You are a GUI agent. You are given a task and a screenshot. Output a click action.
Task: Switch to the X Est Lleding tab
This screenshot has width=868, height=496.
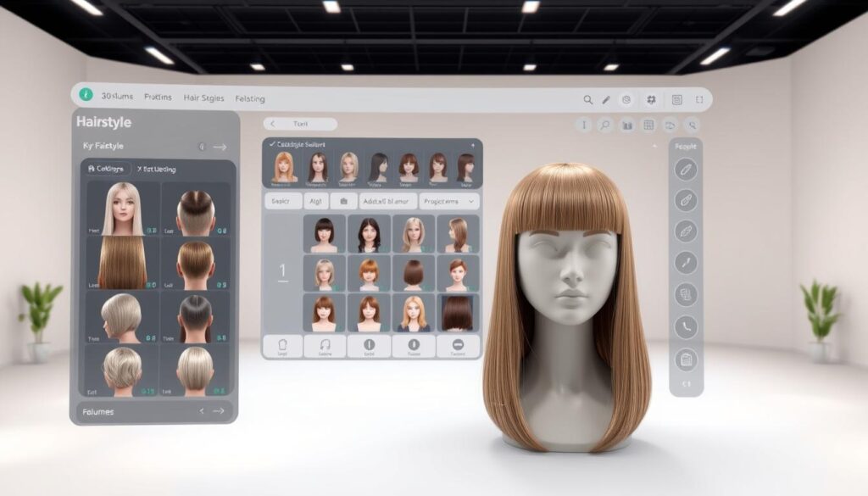pyautogui.click(x=156, y=170)
